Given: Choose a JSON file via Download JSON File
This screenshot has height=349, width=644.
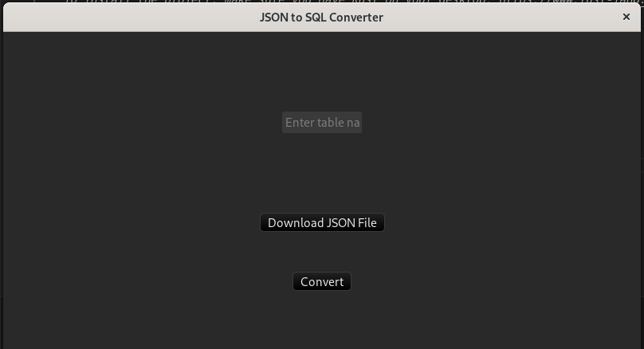Looking at the screenshot, I should (x=322, y=222).
